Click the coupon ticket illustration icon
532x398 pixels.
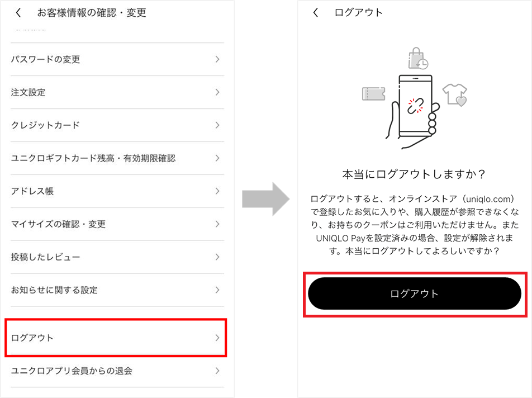pyautogui.click(x=373, y=94)
